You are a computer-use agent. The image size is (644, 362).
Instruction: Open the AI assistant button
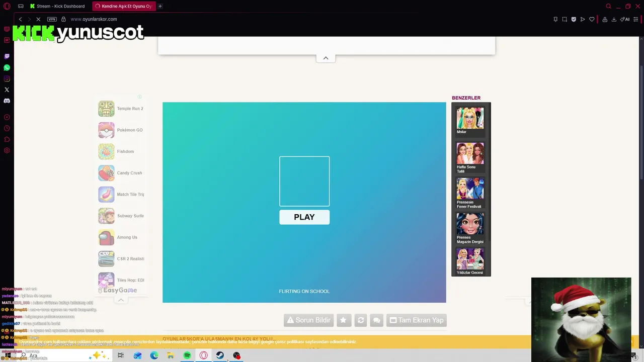(x=625, y=19)
